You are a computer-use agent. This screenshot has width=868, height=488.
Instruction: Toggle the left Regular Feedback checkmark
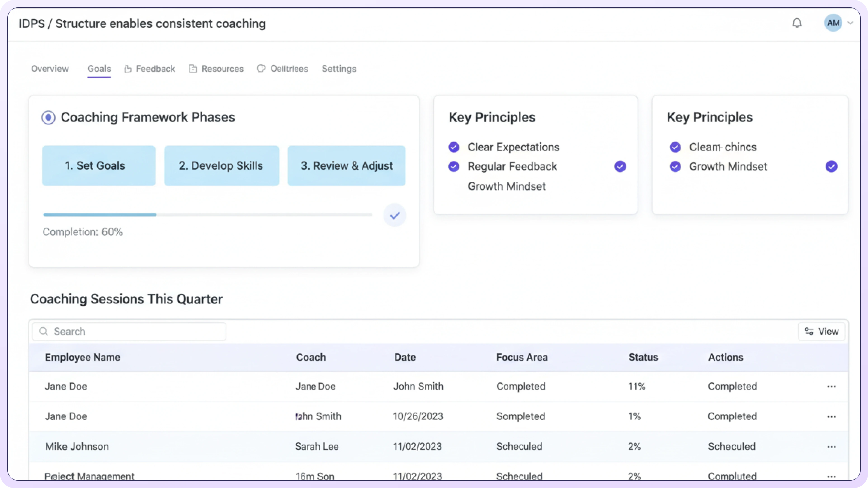pyautogui.click(x=453, y=166)
